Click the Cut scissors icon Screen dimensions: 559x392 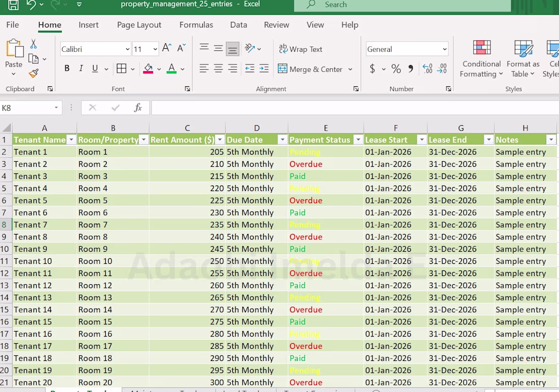[33, 44]
